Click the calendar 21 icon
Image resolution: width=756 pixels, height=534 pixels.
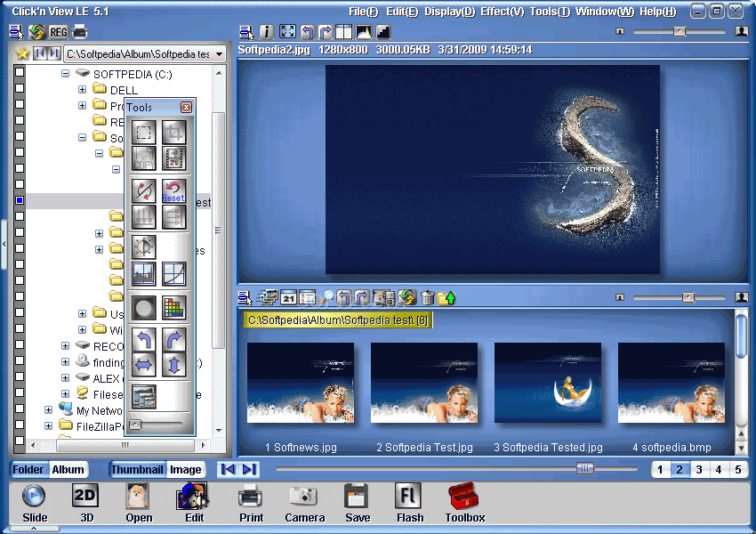tap(288, 298)
